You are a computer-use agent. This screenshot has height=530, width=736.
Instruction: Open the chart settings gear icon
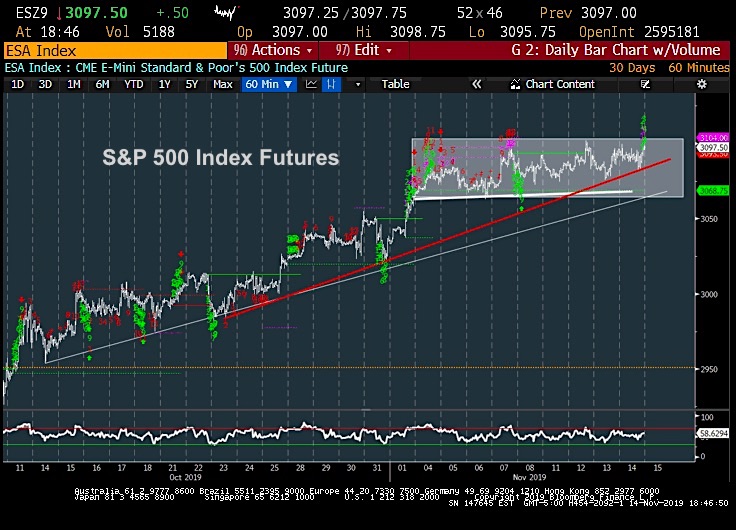(701, 84)
